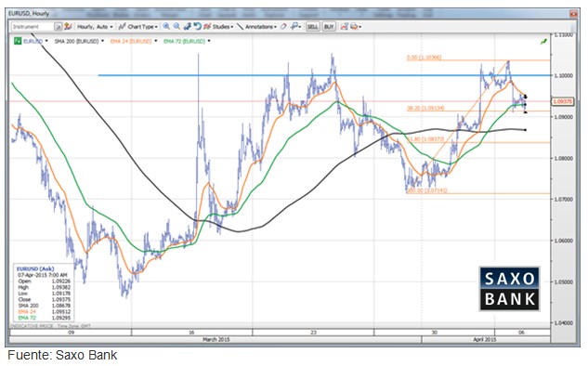Click the zoom in magnifier icon
588x366 pixels.
click(166, 26)
